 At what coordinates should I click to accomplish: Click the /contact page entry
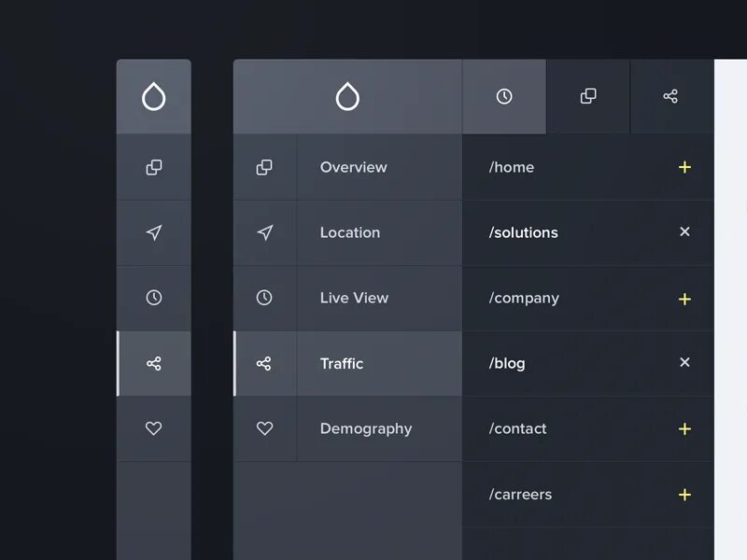588,428
